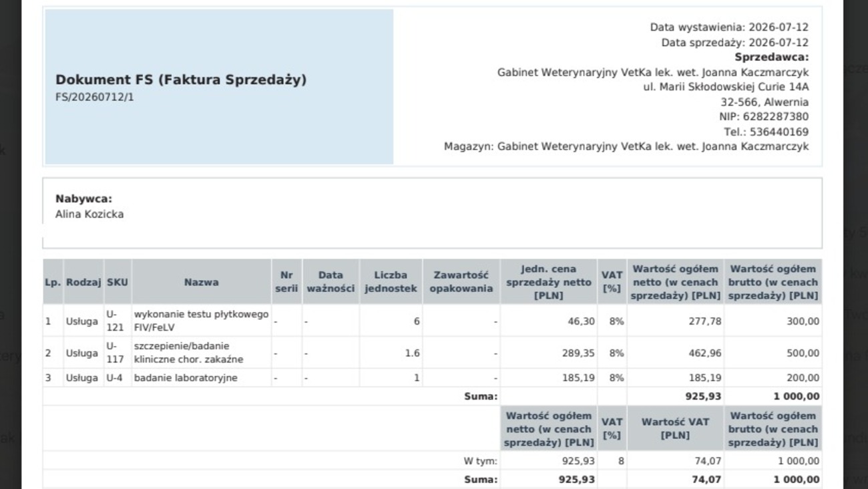Click the Nazwa column header
Screen dimensions: 868x489
[202, 282]
